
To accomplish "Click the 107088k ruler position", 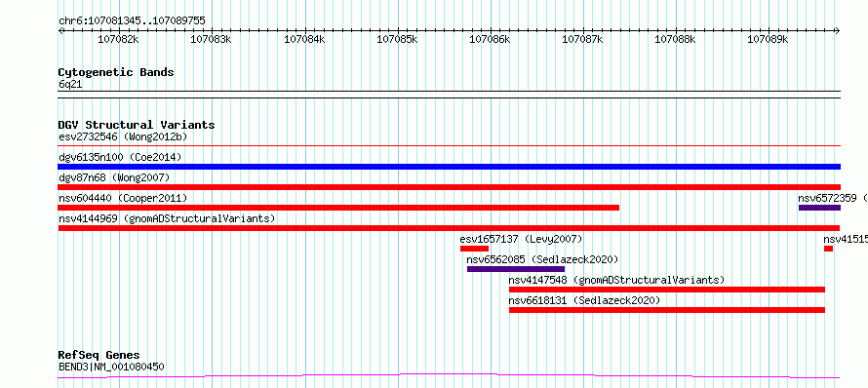I will point(675,39).
